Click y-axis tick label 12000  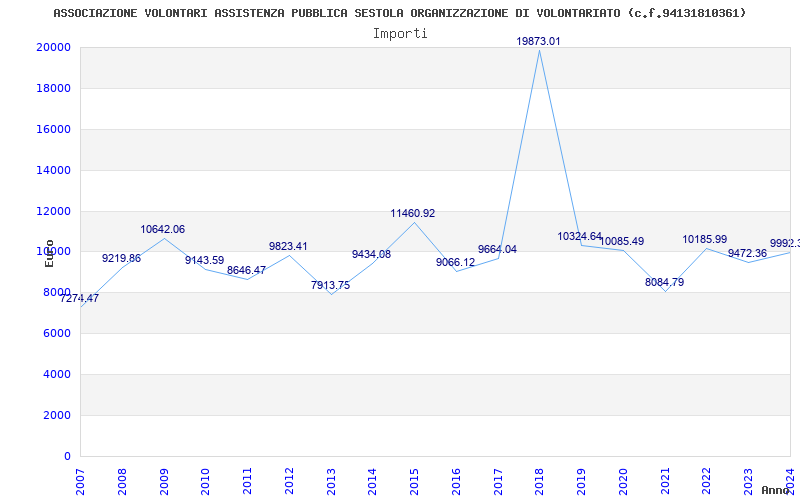53,211
